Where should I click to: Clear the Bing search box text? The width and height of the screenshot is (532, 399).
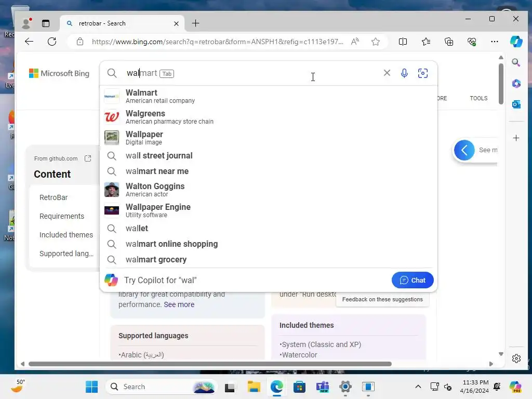(387, 73)
